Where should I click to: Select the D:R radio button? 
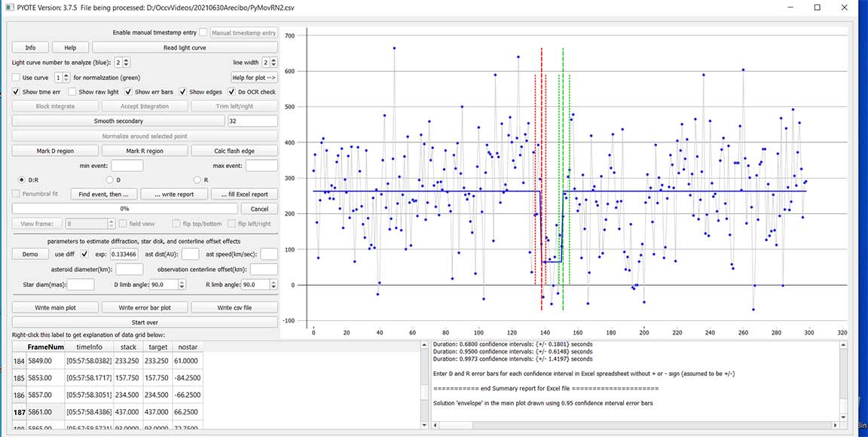coord(22,179)
